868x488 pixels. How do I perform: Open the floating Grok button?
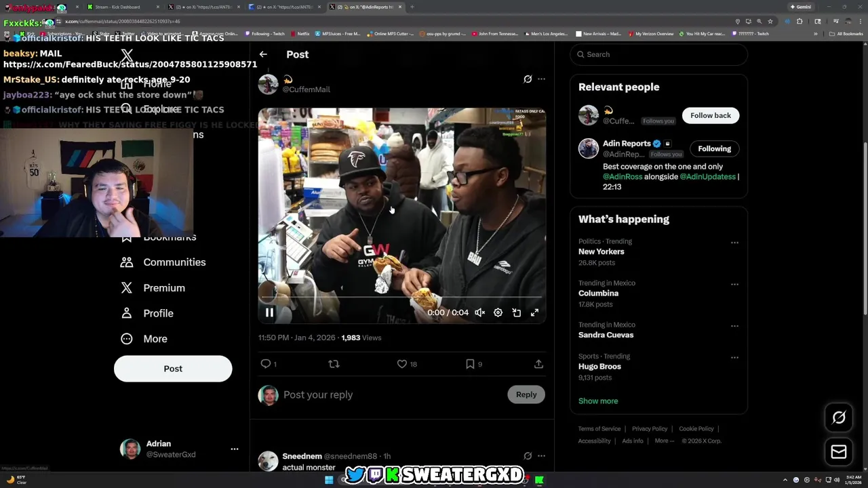click(839, 418)
